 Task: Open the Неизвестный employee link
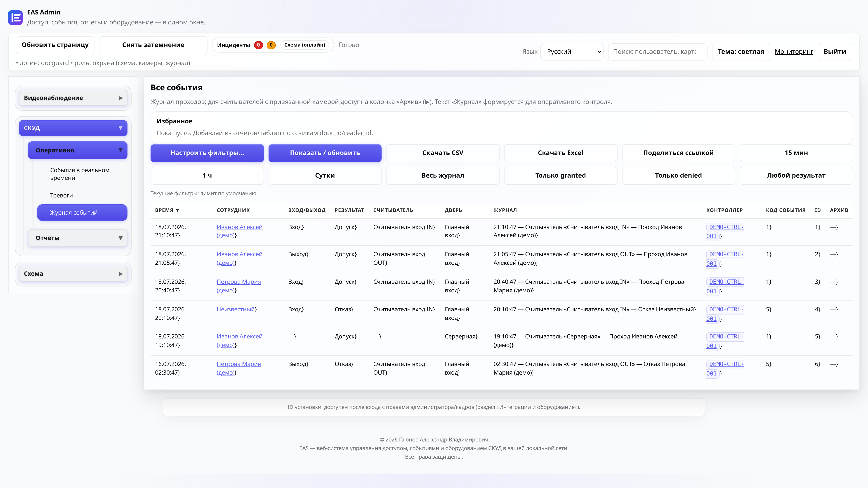pos(236,309)
